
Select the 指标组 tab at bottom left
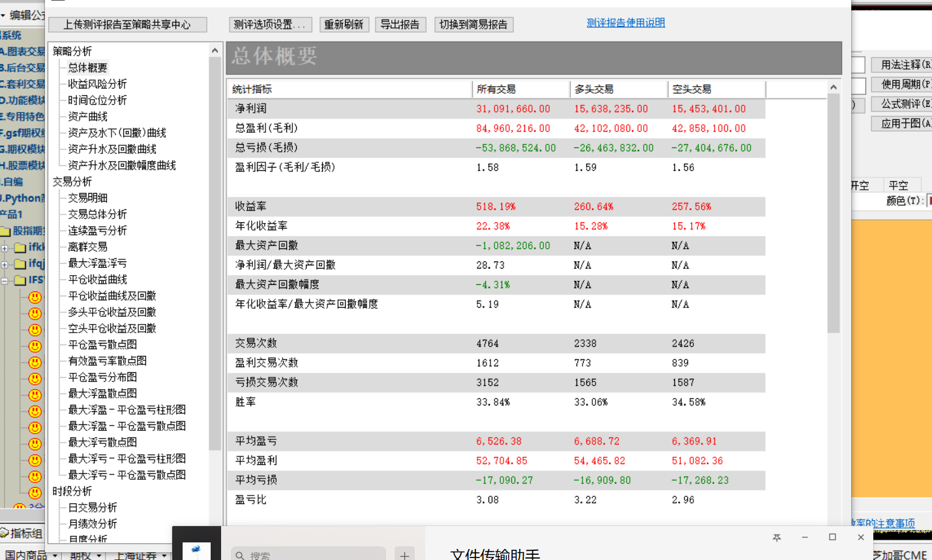pyautogui.click(x=22, y=533)
